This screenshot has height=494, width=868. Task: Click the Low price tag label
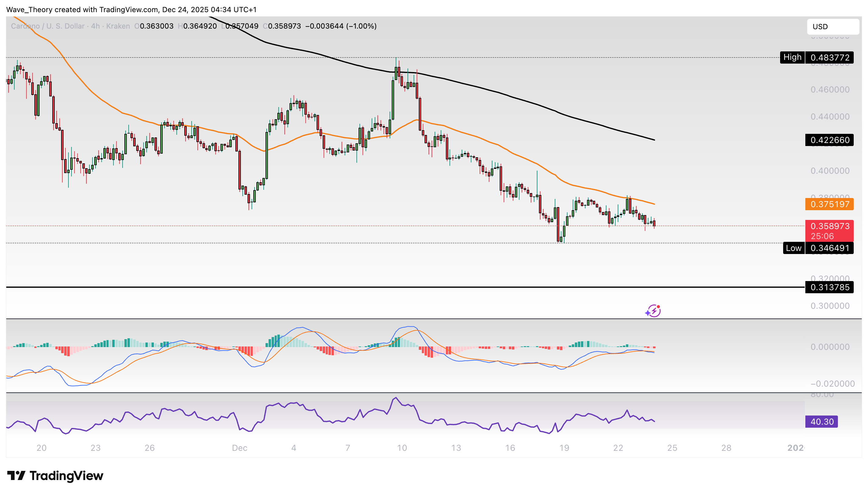(793, 248)
